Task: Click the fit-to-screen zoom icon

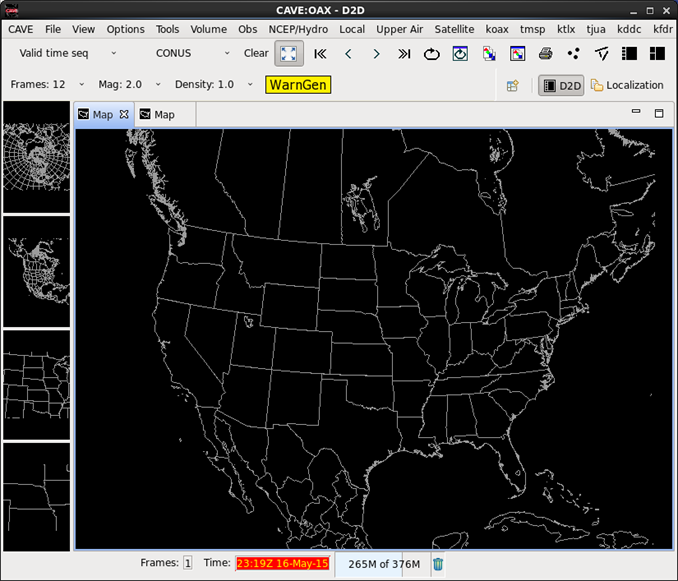Action: pos(289,54)
